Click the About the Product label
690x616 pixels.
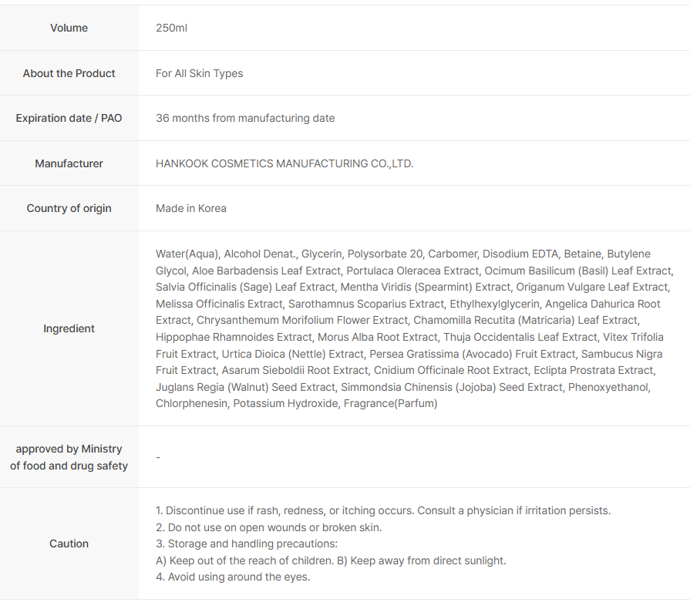[69, 73]
